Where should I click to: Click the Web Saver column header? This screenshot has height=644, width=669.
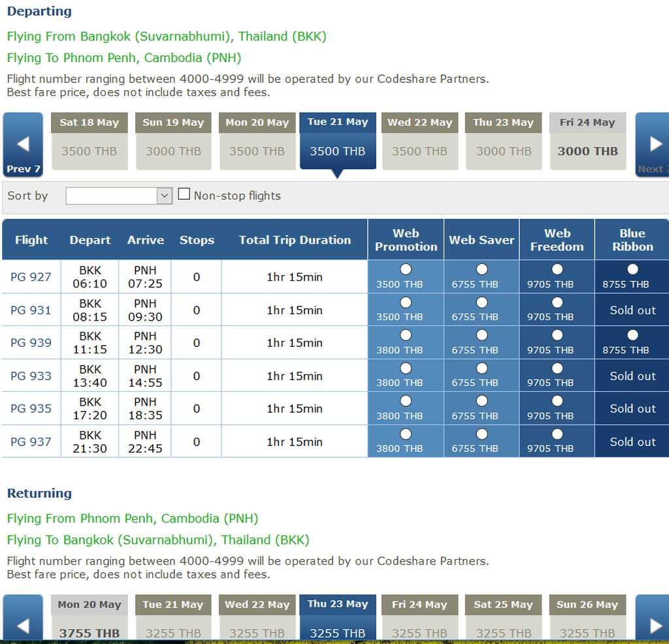pos(481,240)
